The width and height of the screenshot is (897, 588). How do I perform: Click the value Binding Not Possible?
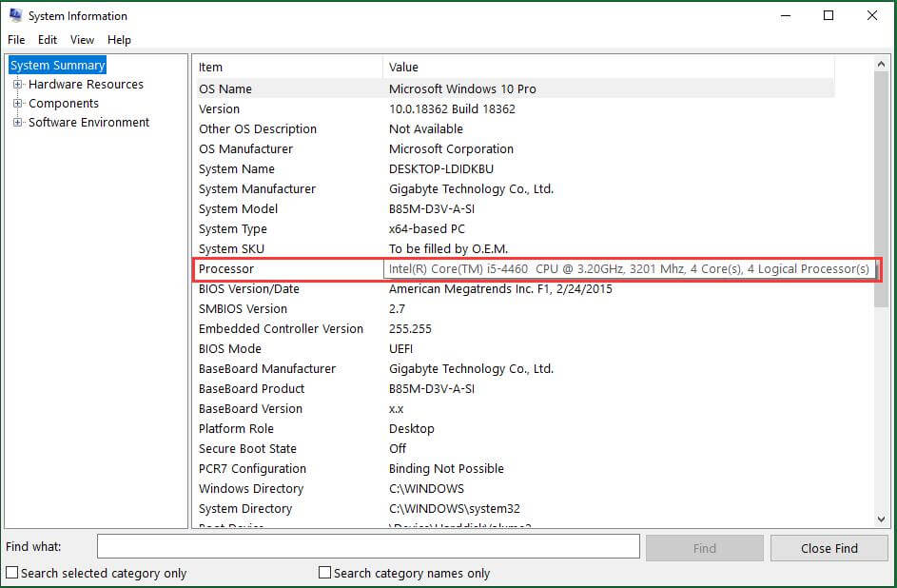pyautogui.click(x=446, y=469)
